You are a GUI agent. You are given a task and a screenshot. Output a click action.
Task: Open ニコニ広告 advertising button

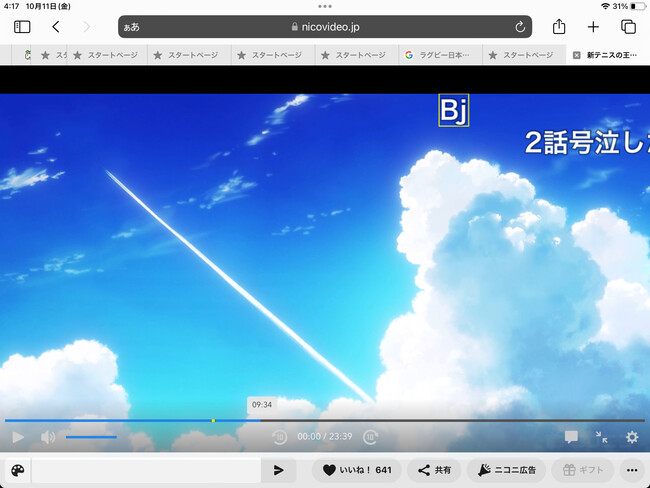pyautogui.click(x=507, y=470)
